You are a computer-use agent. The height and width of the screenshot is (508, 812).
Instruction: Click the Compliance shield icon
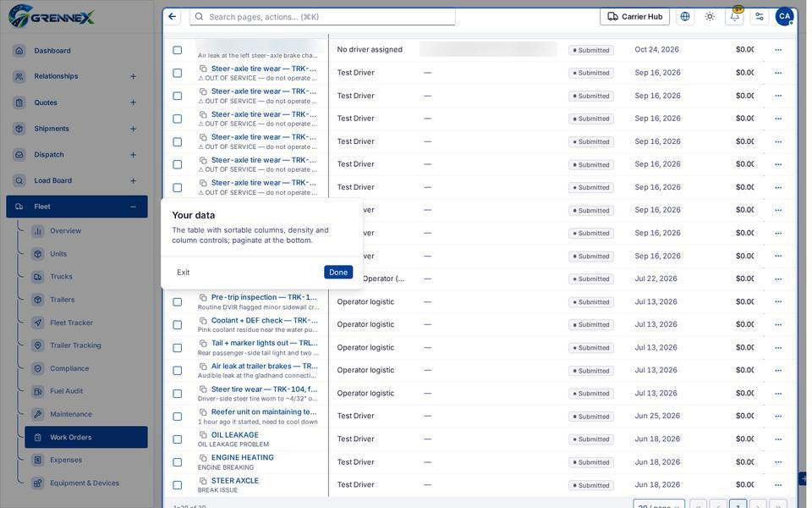coord(38,368)
